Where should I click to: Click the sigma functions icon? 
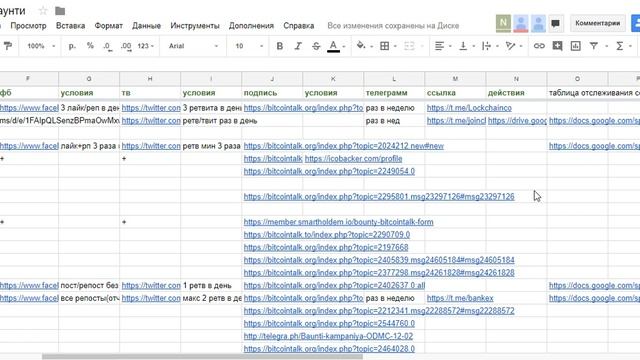(x=620, y=46)
